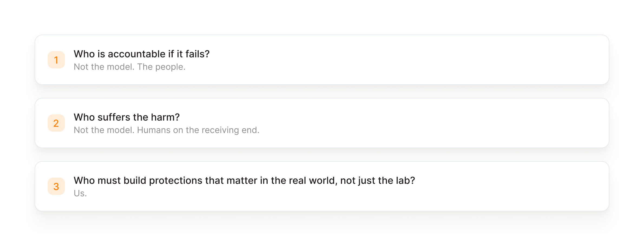Click the orange number 3 badge
The width and height of the screenshot is (644, 246).
[56, 186]
